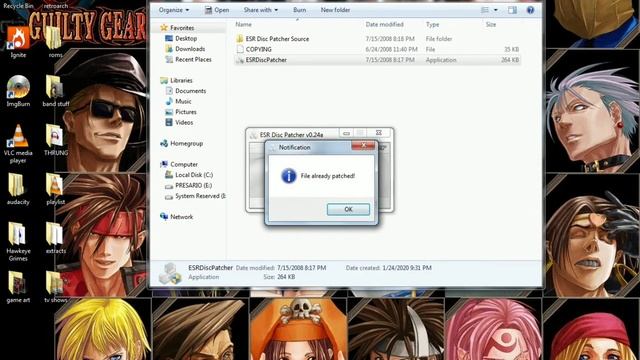Open the audacity desktop folder
The width and height of the screenshot is (640, 360).
click(x=18, y=189)
